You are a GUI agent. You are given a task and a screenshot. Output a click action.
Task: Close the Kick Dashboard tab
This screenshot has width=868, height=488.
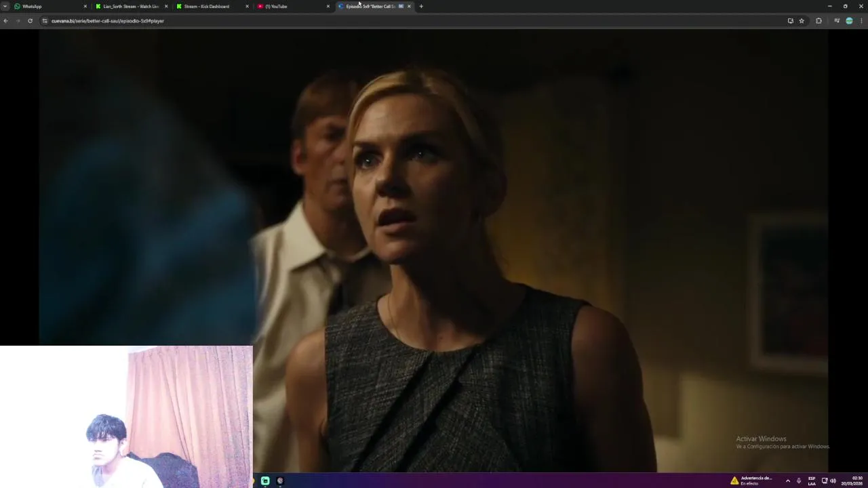(x=247, y=6)
